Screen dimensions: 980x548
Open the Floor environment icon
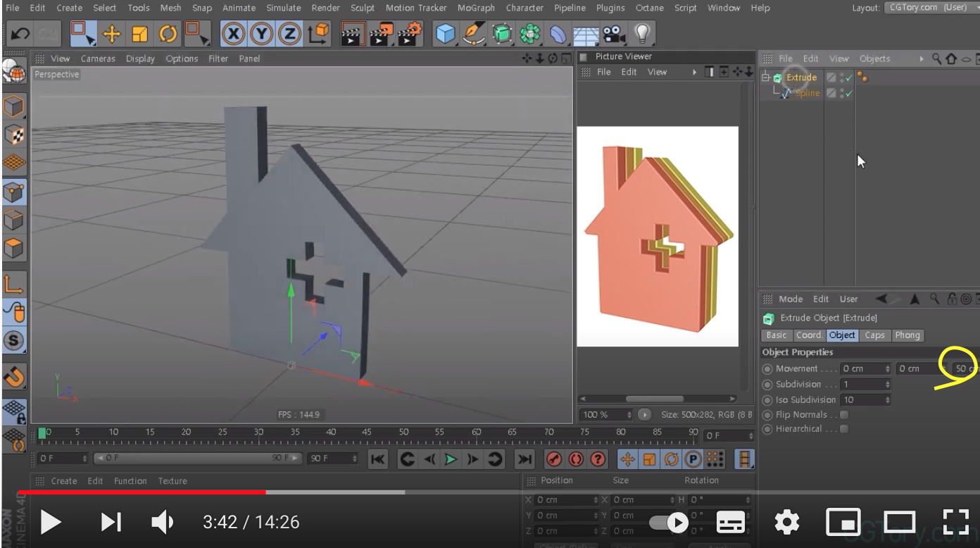click(x=586, y=33)
